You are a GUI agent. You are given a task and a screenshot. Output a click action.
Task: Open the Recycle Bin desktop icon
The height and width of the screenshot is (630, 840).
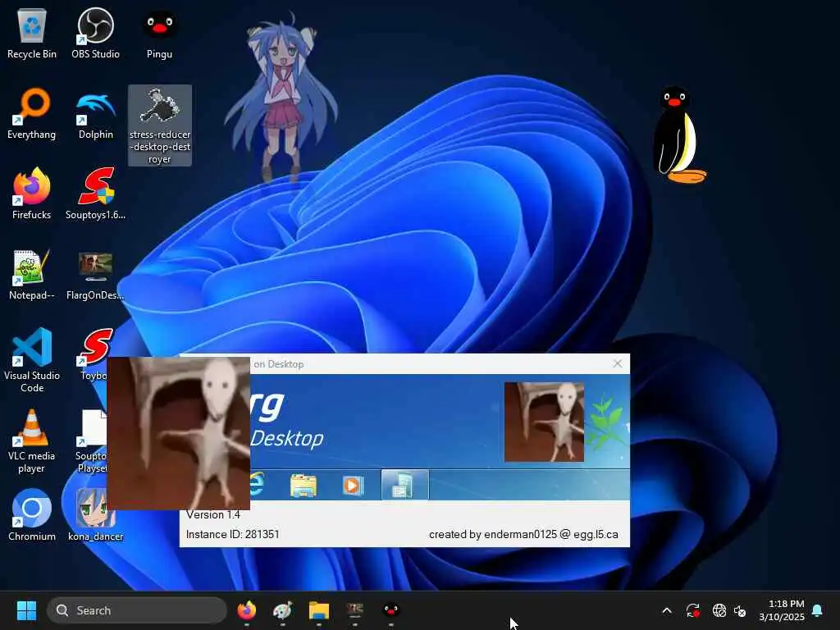click(32, 33)
